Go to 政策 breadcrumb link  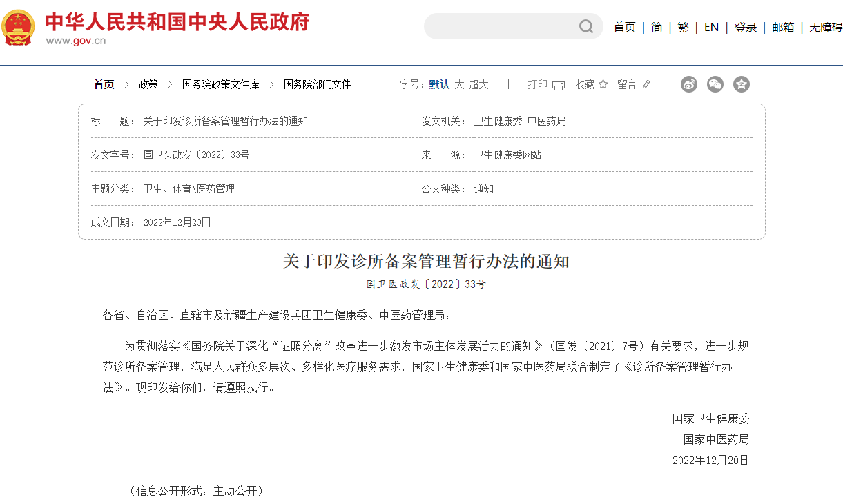(x=148, y=84)
